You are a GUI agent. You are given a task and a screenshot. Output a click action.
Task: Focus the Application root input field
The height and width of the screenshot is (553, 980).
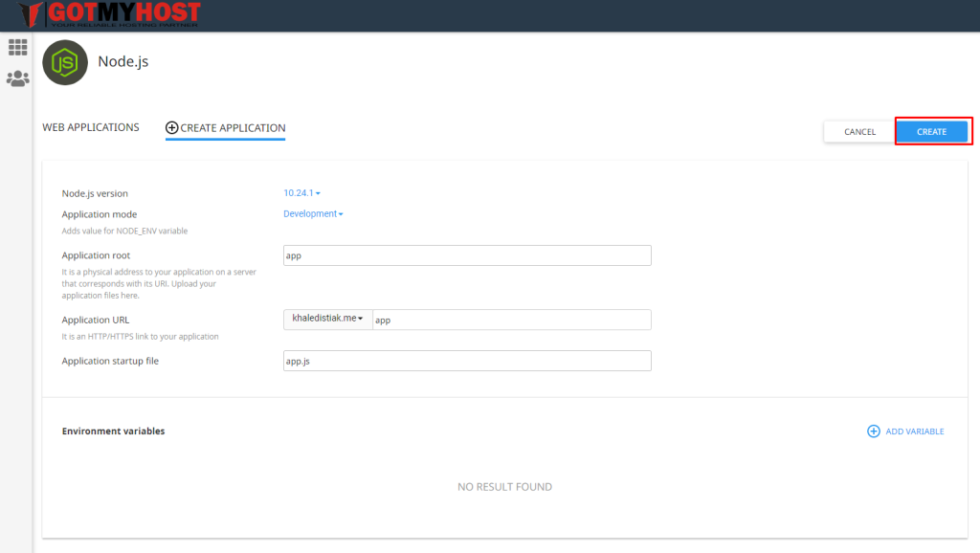pyautogui.click(x=467, y=255)
